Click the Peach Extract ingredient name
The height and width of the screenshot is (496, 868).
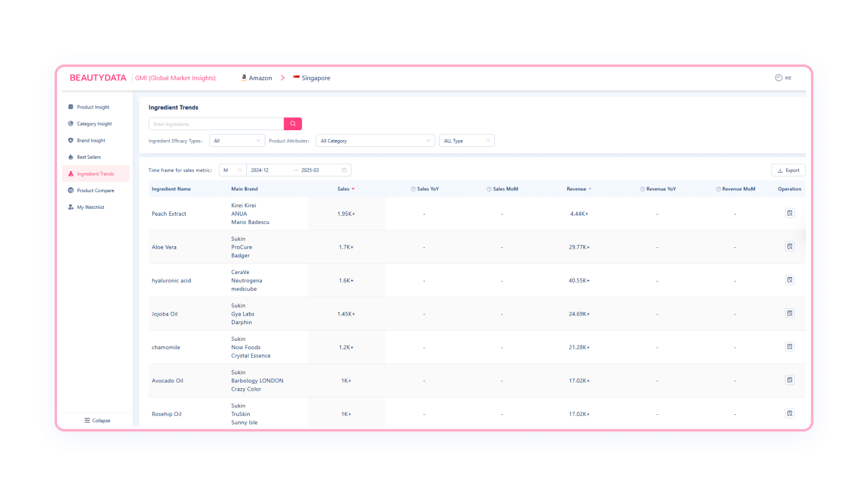click(169, 214)
